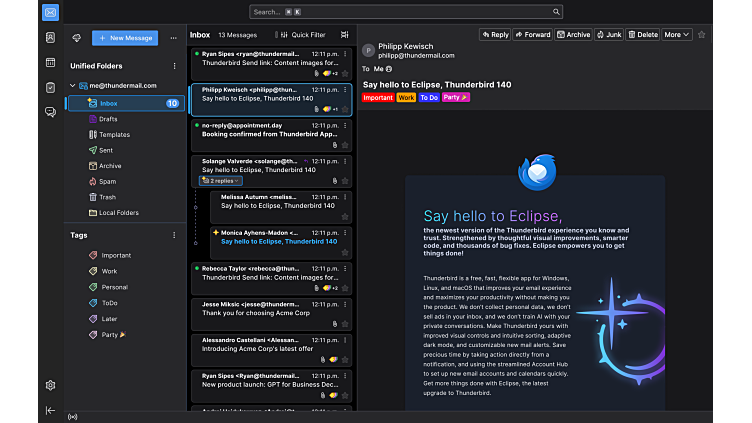Click the Get Messages cloud icon
Image resolution: width=752 pixels, height=423 pixels.
coord(77,38)
